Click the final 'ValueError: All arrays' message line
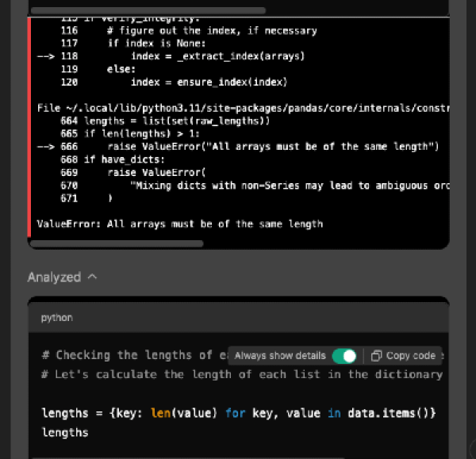The image size is (476, 459). tap(180, 224)
